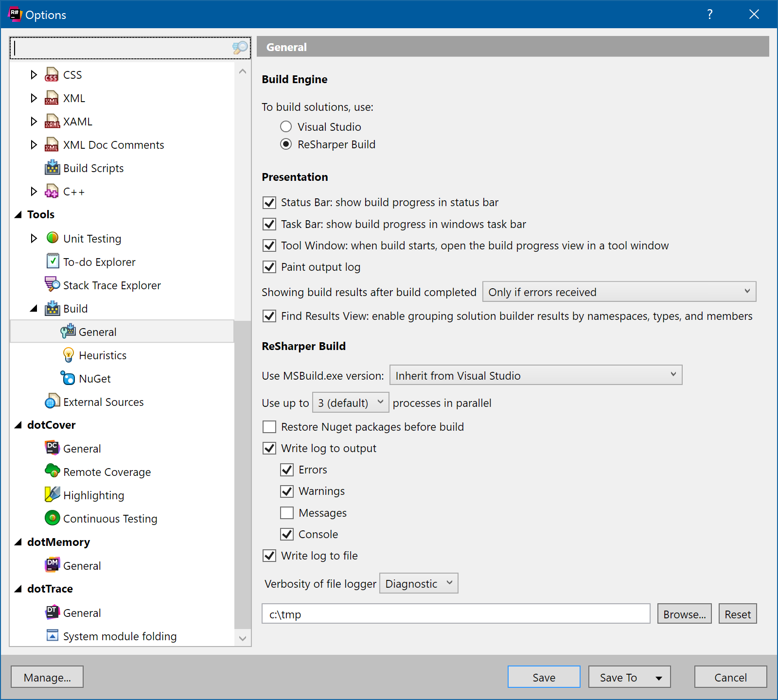Viewport: 778px width, 700px height.
Task: Toggle Write log to output checkbox
Action: [269, 448]
